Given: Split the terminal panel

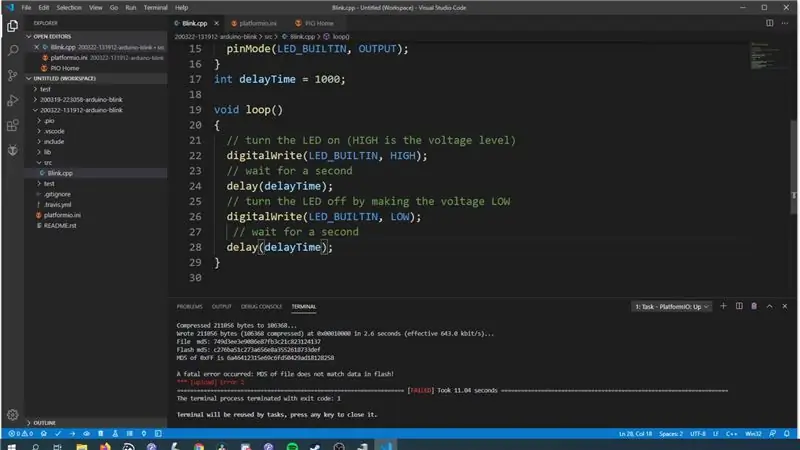Looking at the screenshot, I should (x=739, y=306).
